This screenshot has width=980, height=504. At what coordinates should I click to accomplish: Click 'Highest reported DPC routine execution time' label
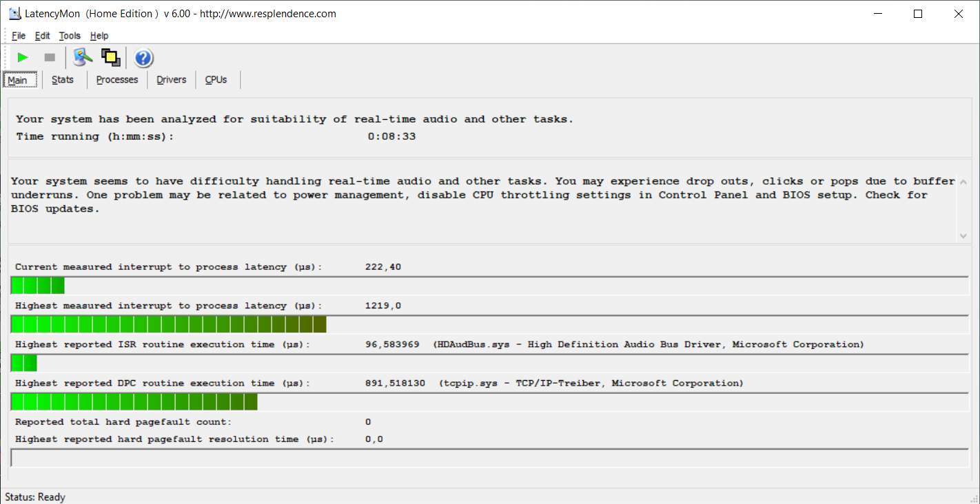(x=163, y=383)
